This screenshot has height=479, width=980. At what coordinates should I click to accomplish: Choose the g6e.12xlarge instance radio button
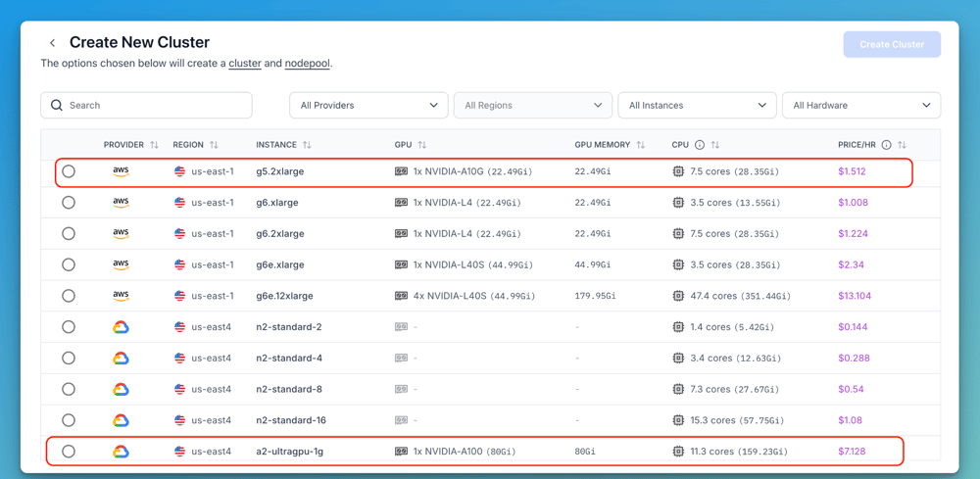[69, 296]
